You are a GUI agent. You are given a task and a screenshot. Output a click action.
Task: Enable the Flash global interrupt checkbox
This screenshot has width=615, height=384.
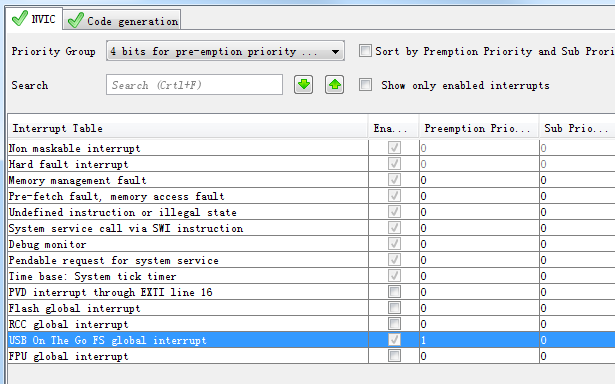coord(394,308)
